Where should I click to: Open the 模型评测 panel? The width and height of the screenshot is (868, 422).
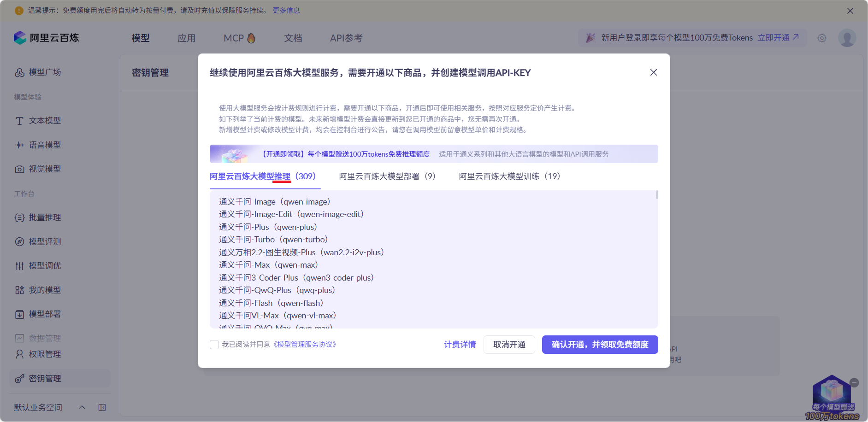point(19,241)
